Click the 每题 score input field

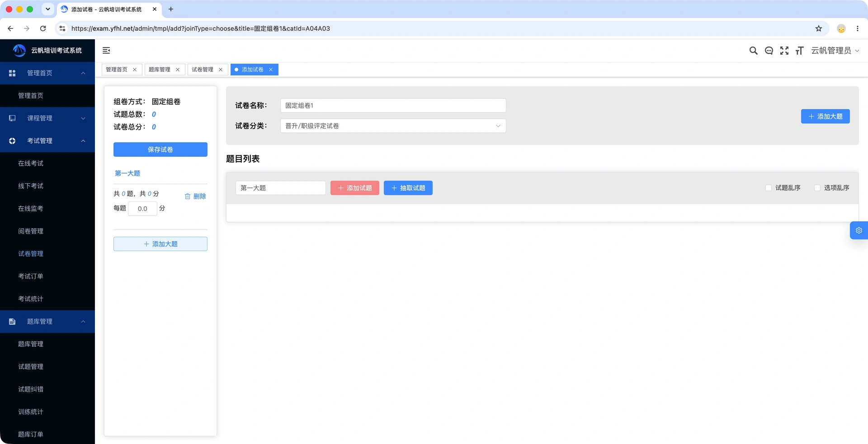pos(142,209)
